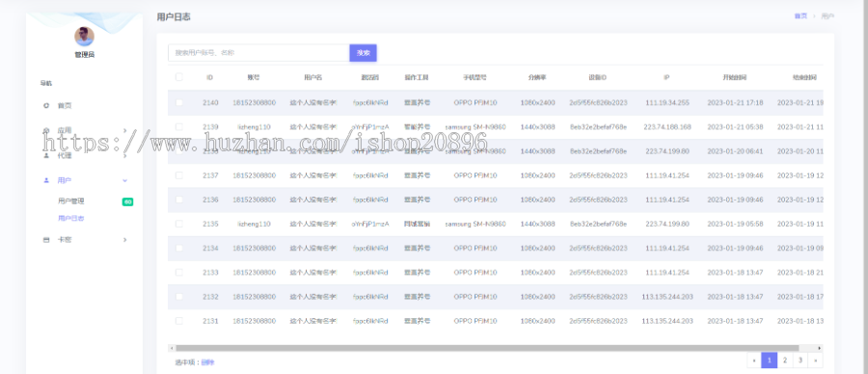Image resolution: width=868 pixels, height=374 pixels.
Task: Click the 删除 link beside 选中项
Action: click(207, 362)
